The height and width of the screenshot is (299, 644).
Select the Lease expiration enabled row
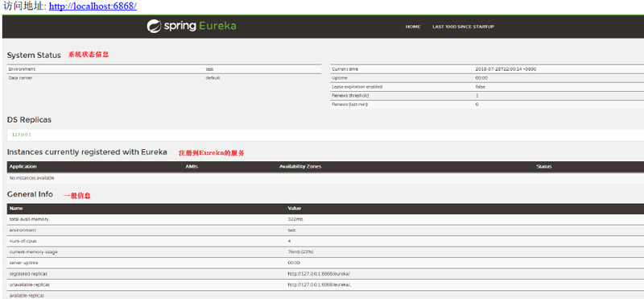pos(487,87)
